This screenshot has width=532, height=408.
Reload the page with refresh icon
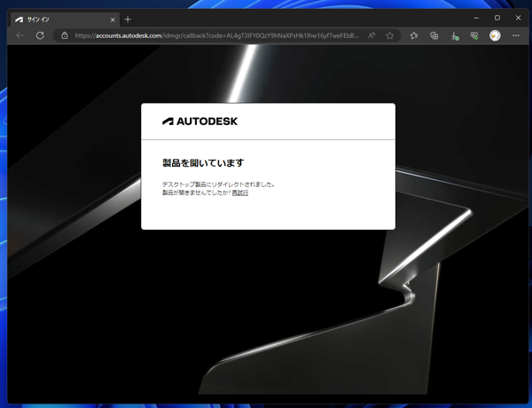click(40, 35)
